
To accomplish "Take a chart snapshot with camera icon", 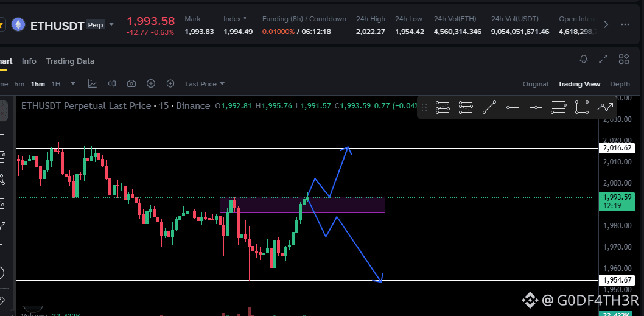I will [131, 84].
